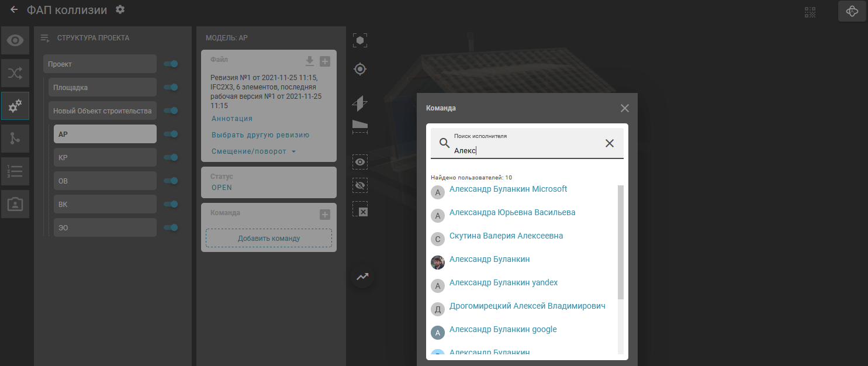Select ОВ item in project tree
Image resolution: width=868 pixels, height=366 pixels.
(x=105, y=181)
